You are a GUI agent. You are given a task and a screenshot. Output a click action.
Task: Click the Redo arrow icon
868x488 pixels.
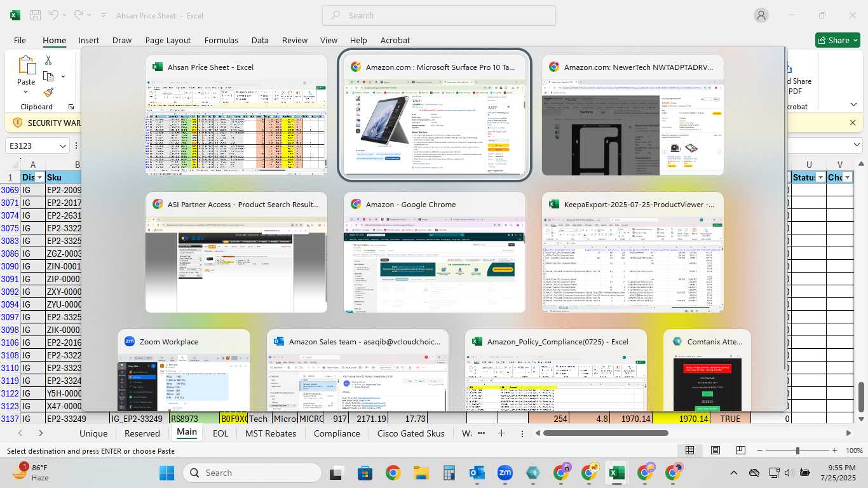(79, 15)
